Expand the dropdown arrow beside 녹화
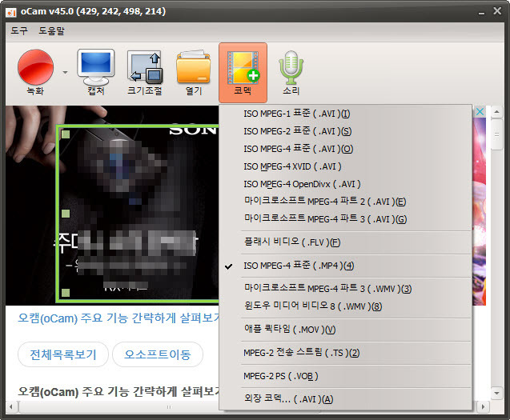This screenshot has height=420, width=510. (65, 73)
